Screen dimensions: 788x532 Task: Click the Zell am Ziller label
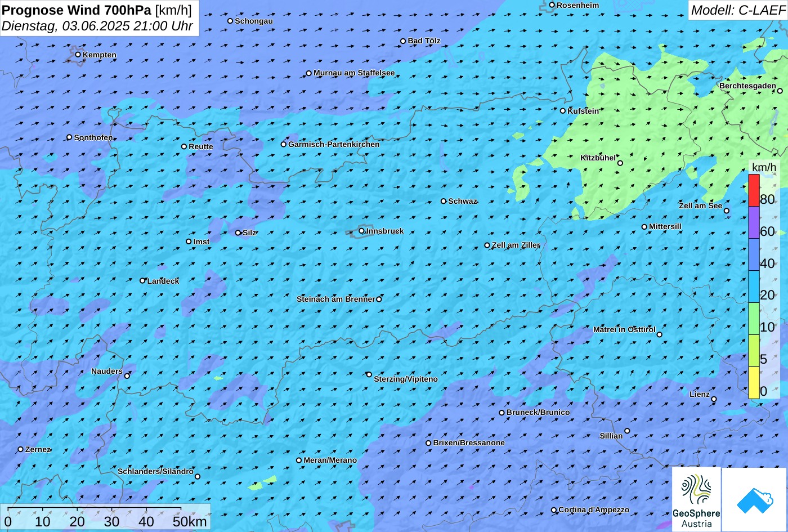(516, 245)
